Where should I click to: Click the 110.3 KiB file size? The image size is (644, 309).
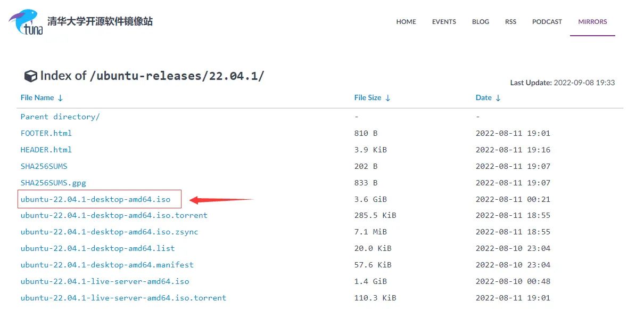tap(375, 298)
